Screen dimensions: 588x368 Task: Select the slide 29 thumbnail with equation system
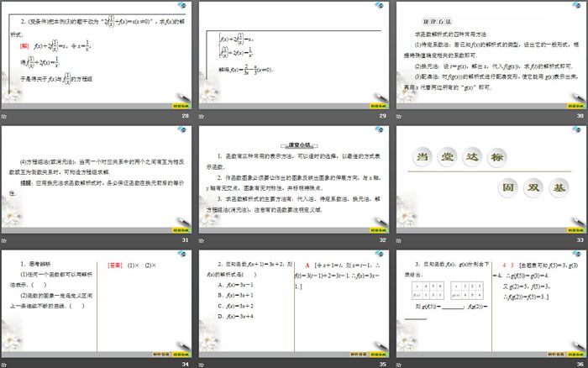click(294, 55)
